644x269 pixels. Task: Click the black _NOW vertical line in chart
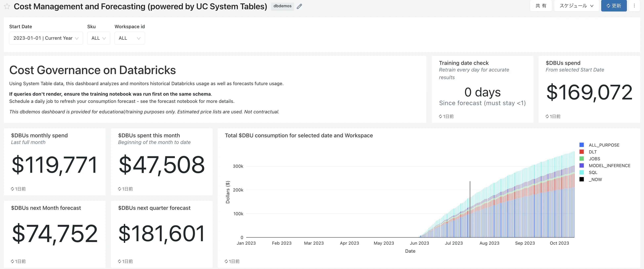click(x=470, y=209)
